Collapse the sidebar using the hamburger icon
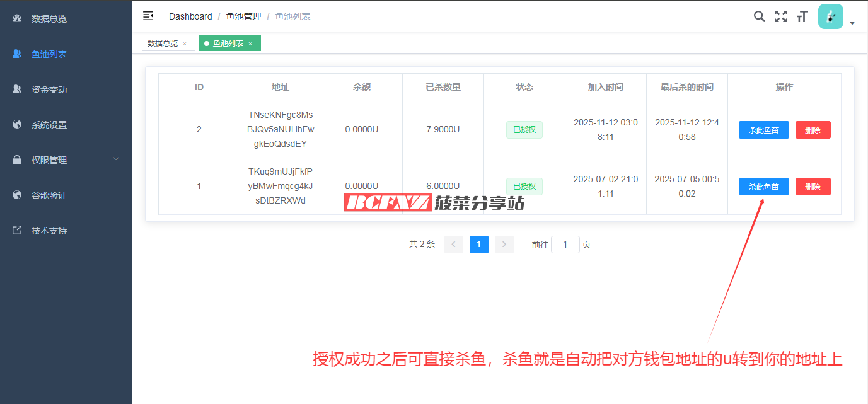 click(x=148, y=16)
